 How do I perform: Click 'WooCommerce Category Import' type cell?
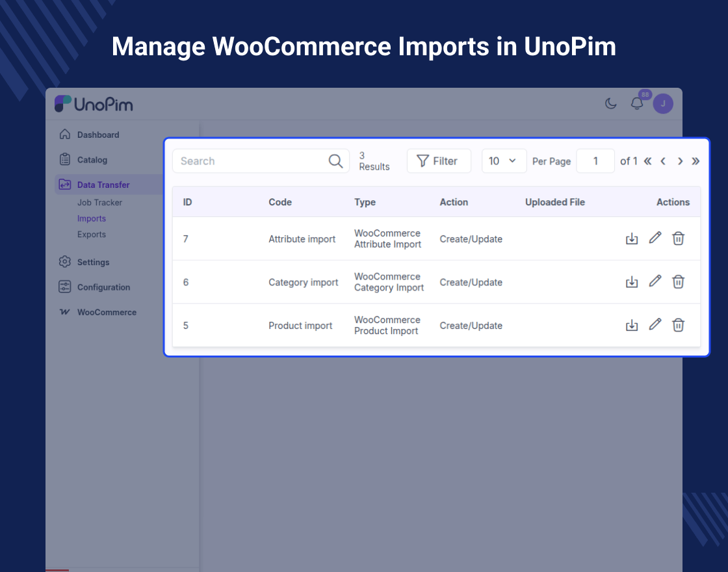coord(389,282)
